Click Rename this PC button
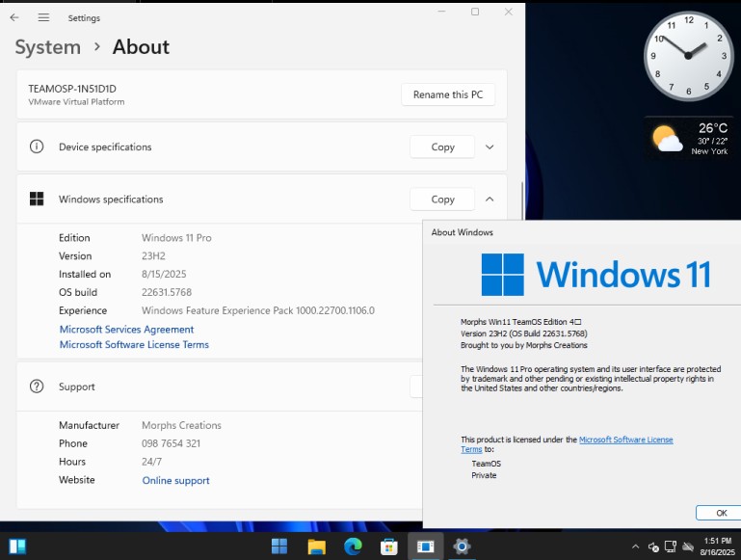 448,94
